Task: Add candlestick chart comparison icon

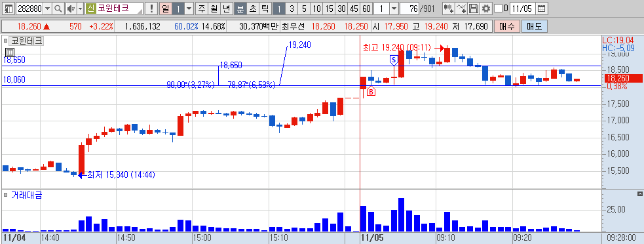Action: (x=449, y=9)
